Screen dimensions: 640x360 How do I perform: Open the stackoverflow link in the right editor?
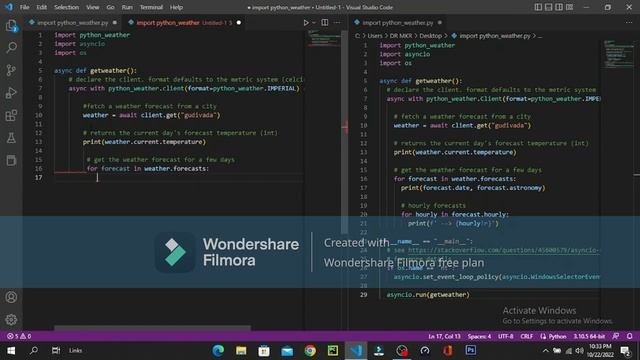click(504, 250)
